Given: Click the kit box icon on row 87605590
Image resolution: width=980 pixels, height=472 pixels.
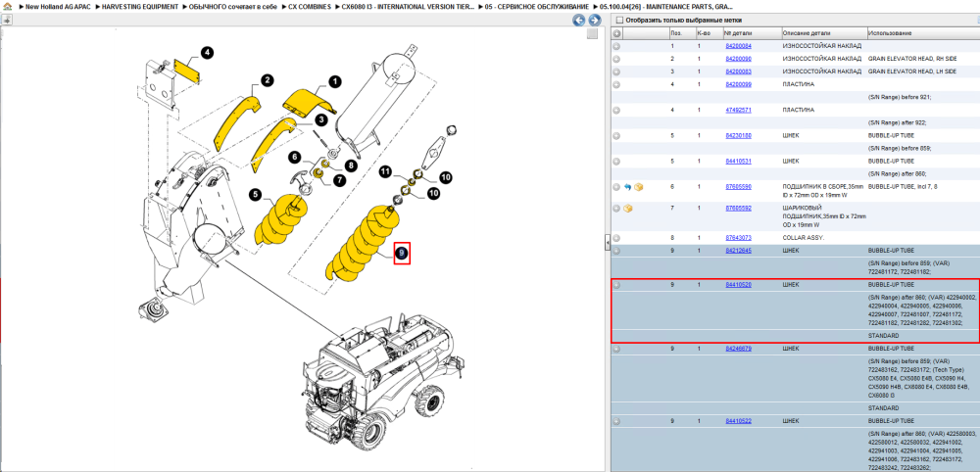Looking at the screenshot, I should (x=639, y=187).
